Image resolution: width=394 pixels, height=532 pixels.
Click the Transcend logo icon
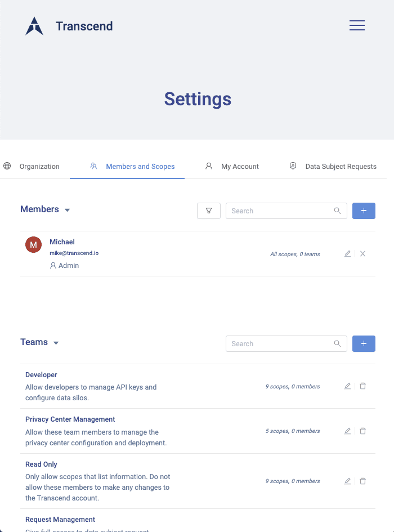pos(34,26)
